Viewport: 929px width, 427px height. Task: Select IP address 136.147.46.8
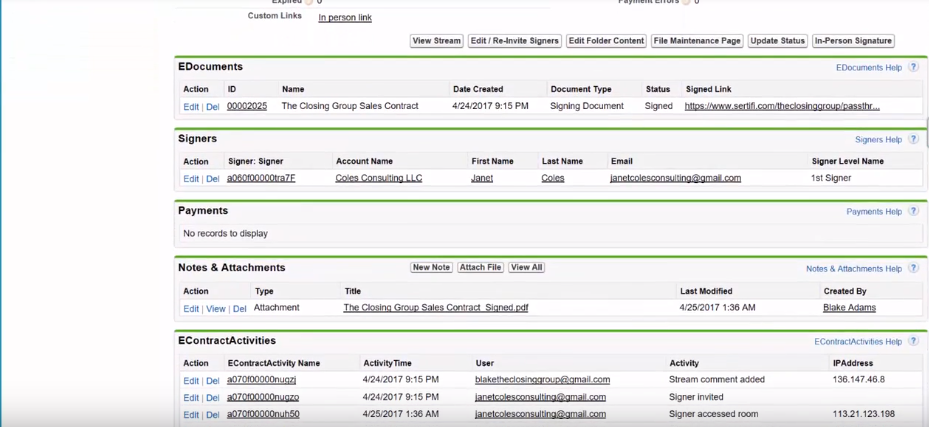point(857,379)
